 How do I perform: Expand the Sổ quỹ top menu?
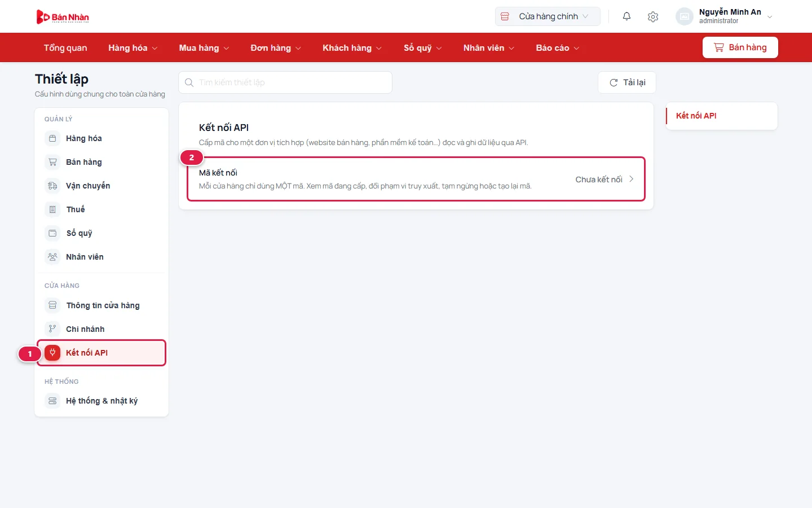[x=422, y=48]
